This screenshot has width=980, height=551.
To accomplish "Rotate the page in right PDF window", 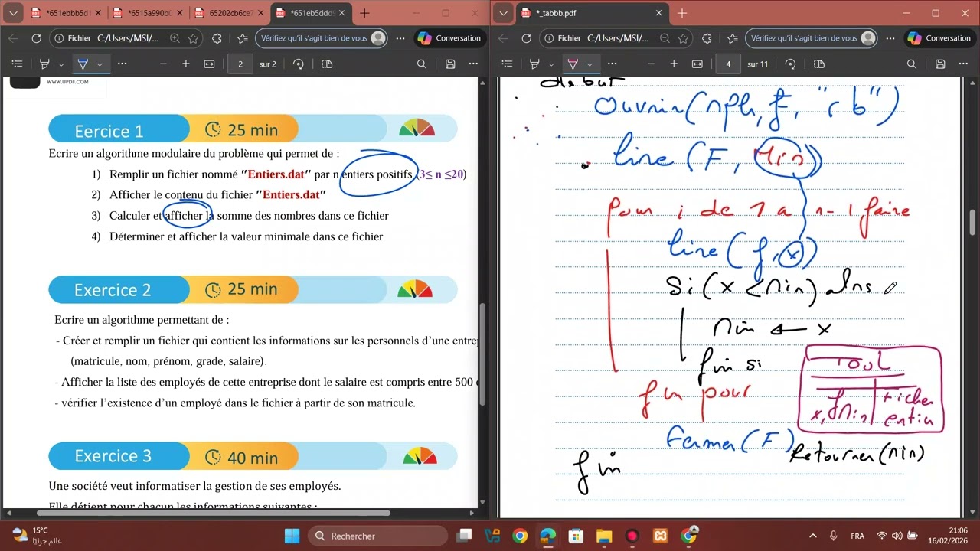I will click(791, 64).
